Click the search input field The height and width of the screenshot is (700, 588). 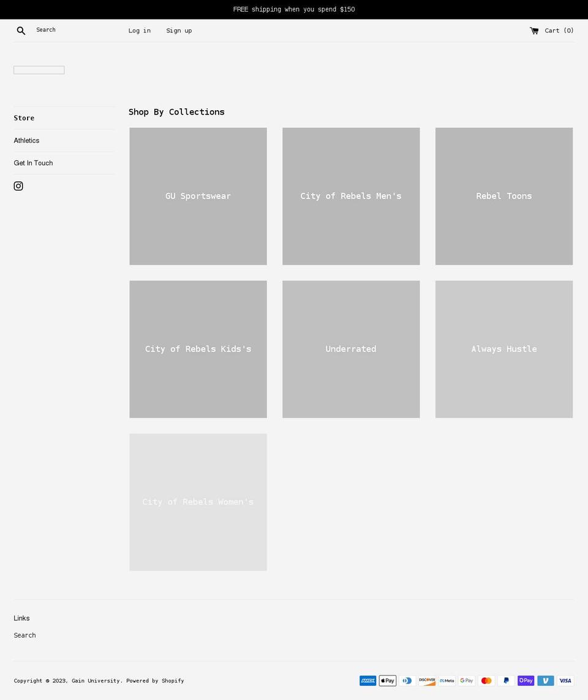(x=73, y=29)
